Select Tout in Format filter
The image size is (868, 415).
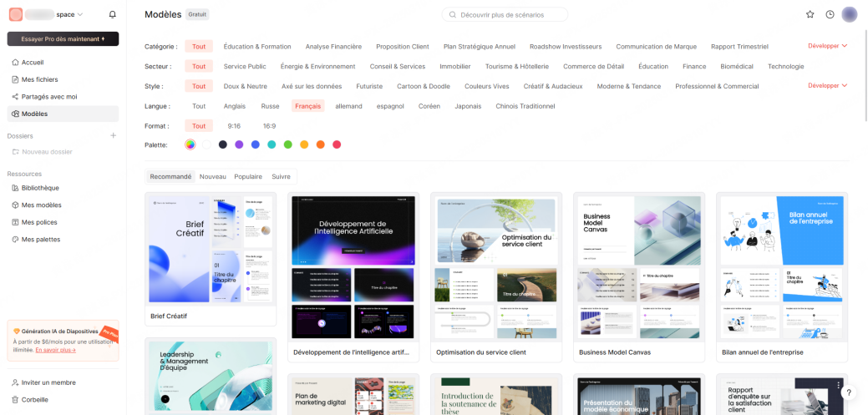point(199,126)
